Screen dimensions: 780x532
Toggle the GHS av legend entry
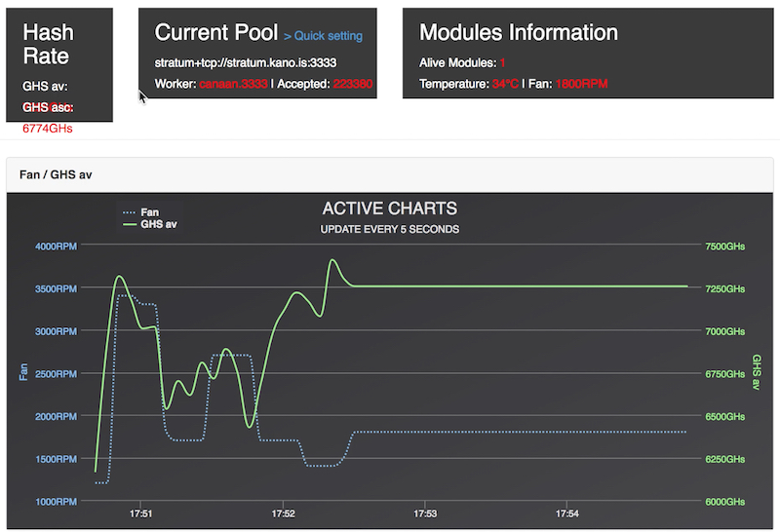(158, 223)
